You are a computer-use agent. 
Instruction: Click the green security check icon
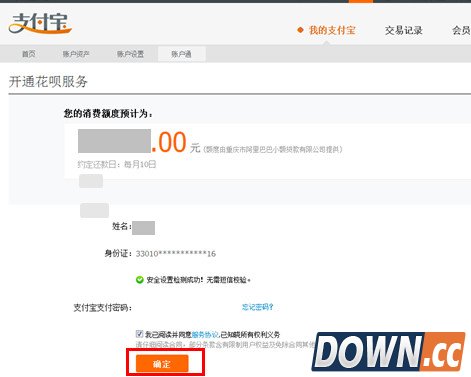point(140,280)
